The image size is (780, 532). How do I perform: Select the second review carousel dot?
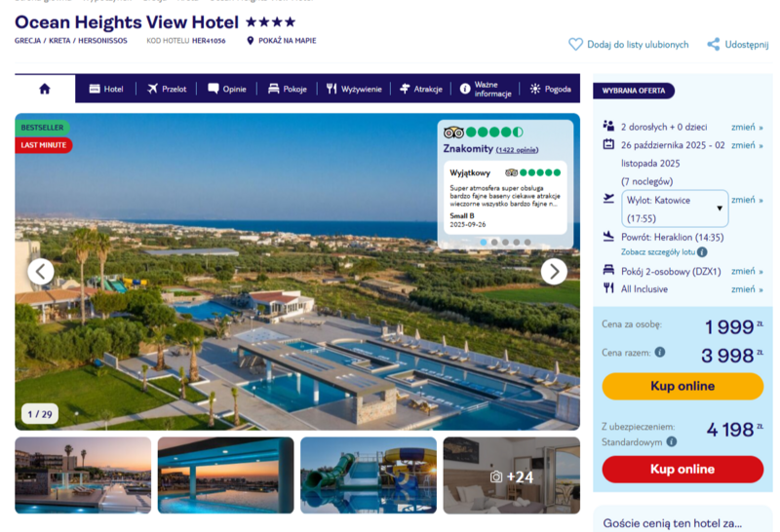(x=494, y=243)
